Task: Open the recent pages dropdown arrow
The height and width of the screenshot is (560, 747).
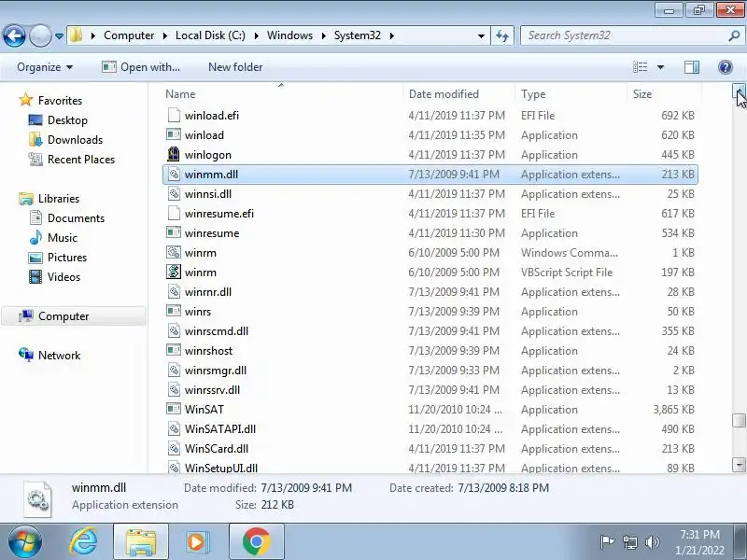Action: click(59, 36)
